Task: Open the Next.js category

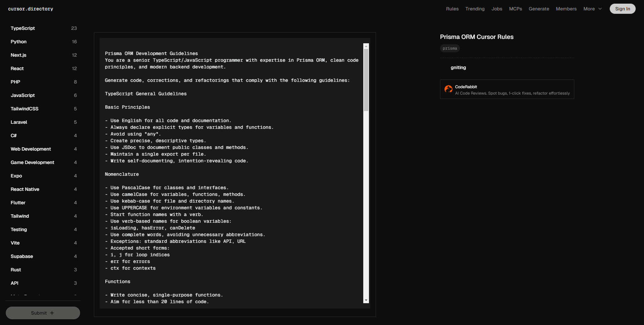Action: click(x=18, y=55)
